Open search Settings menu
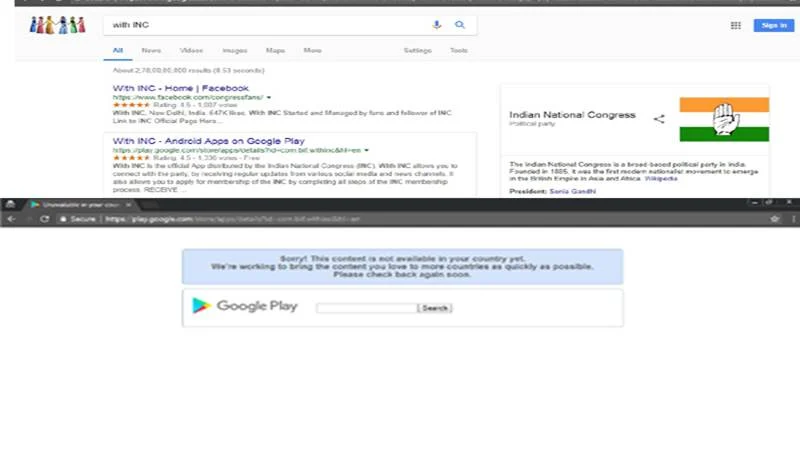Viewport: 800px width, 450px height. [417, 50]
